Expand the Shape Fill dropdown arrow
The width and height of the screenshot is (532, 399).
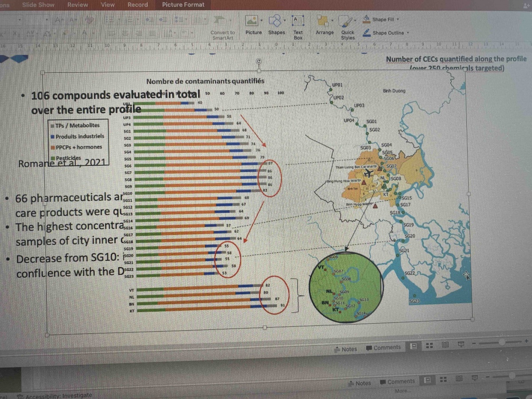click(398, 19)
